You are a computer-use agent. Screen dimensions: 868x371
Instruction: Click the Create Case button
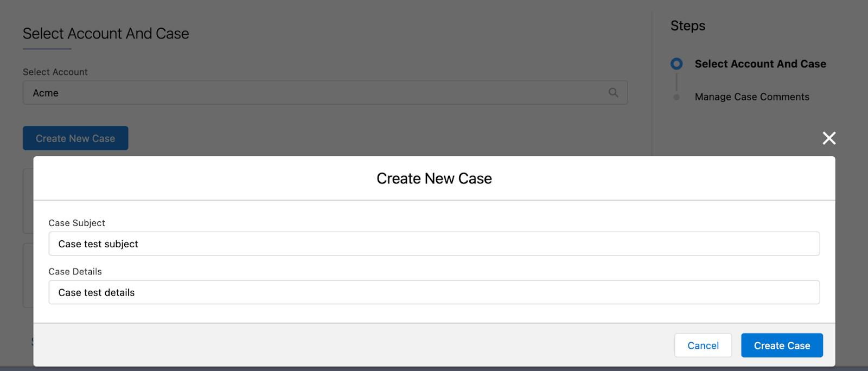point(782,345)
